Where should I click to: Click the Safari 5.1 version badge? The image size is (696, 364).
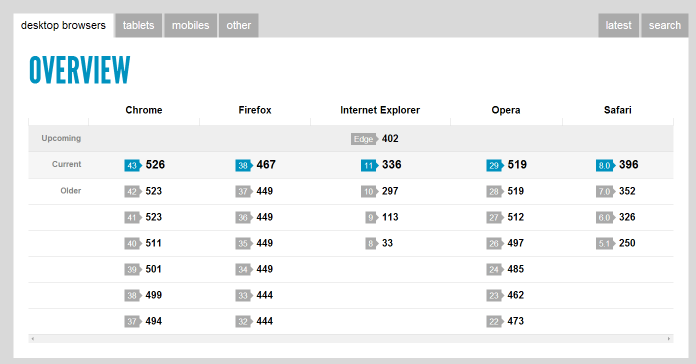click(605, 244)
